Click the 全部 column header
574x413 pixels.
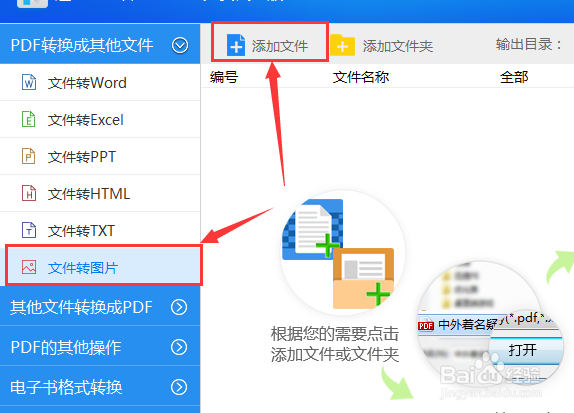tap(514, 77)
